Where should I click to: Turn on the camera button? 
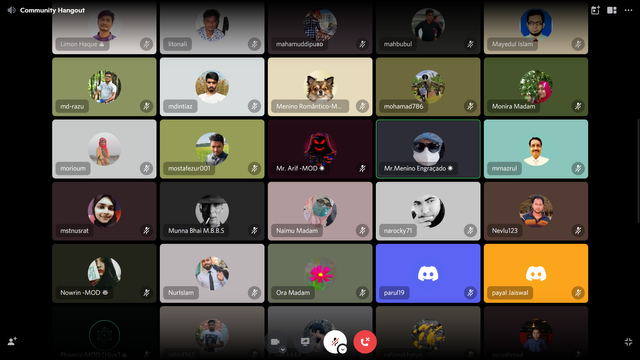[x=275, y=342]
